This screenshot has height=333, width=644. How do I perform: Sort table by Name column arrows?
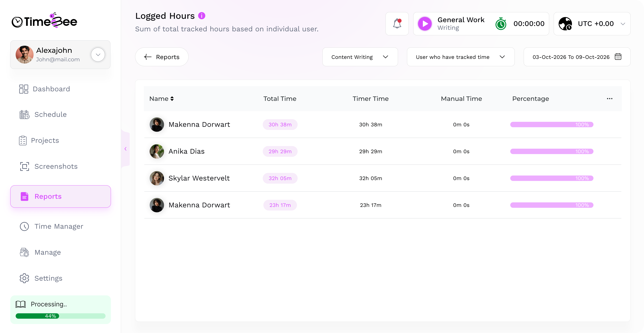(172, 99)
